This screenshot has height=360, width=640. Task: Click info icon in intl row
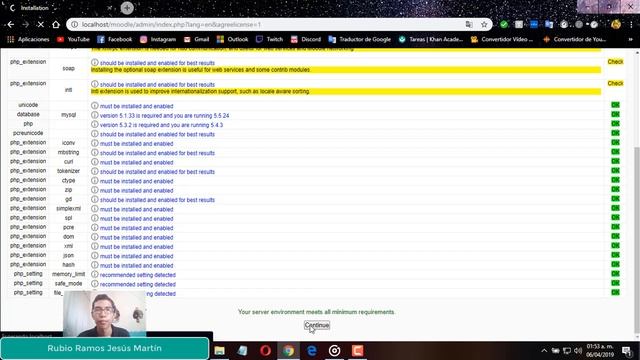95,84
